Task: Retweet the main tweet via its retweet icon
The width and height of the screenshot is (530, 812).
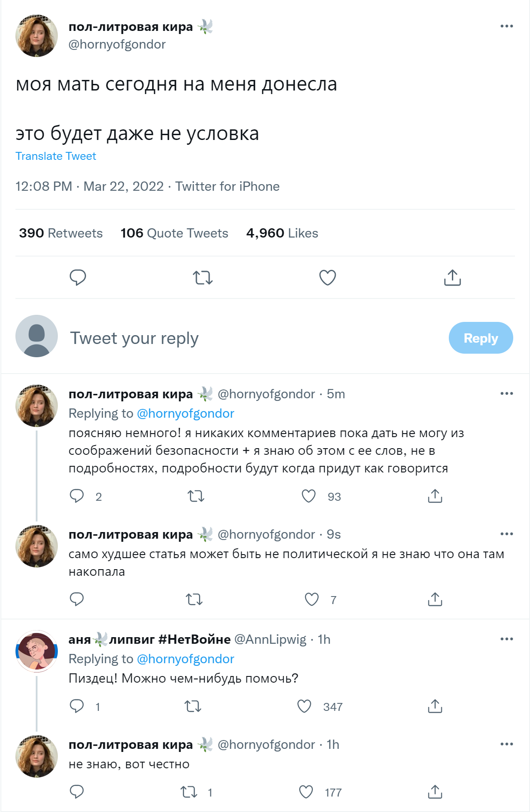Action: pos(203,278)
